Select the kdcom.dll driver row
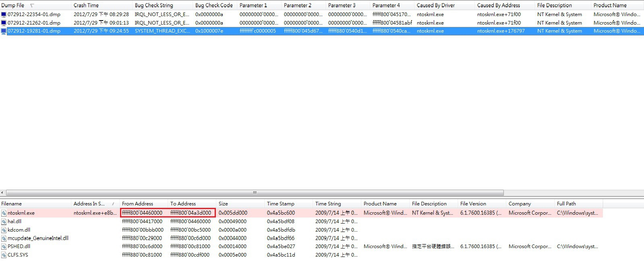This screenshot has width=644, height=261. click(301, 230)
